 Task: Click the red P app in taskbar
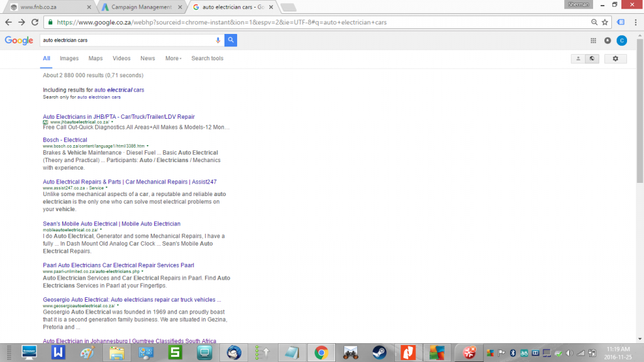(408, 353)
